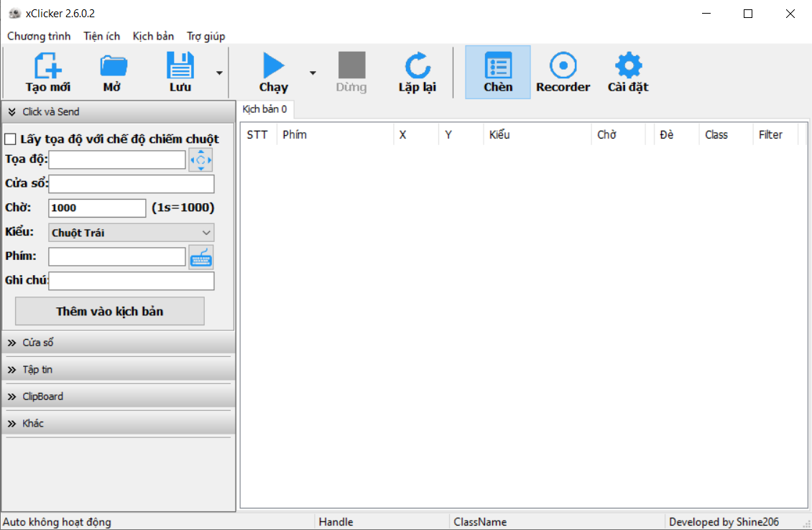Screen dimensions: 812x530
Task: Focus the Ghi chú input field
Action: (x=132, y=281)
